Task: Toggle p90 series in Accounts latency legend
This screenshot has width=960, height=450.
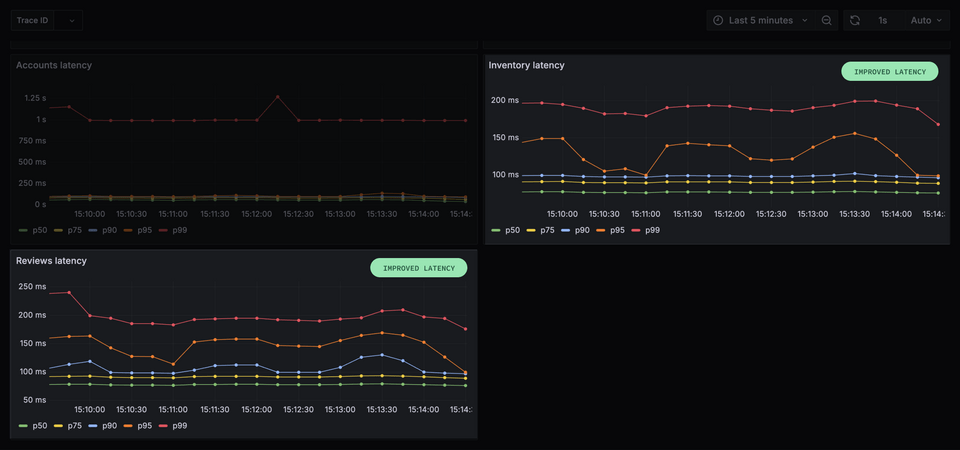Action: [x=102, y=230]
